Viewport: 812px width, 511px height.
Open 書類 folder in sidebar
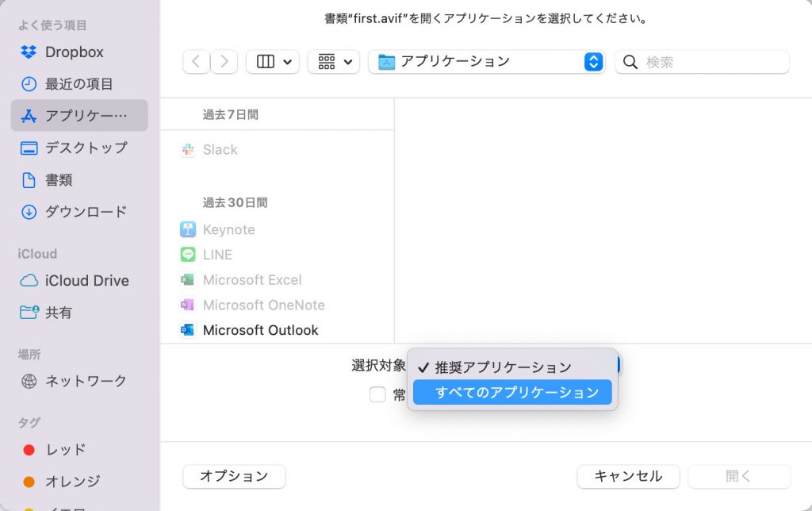tap(79, 180)
